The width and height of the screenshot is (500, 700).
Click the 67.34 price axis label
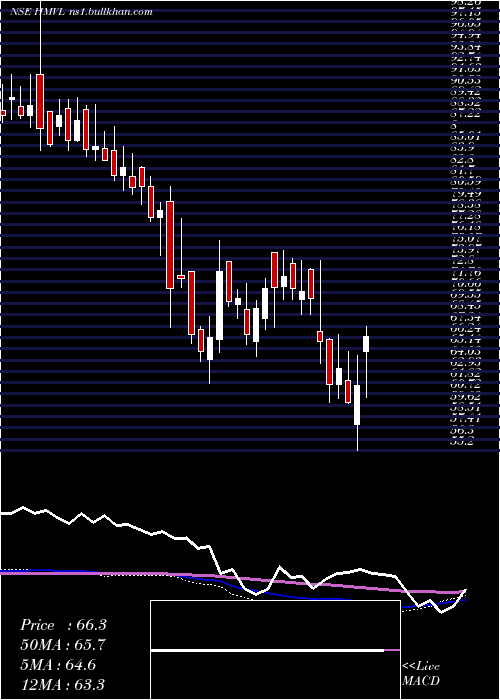(x=466, y=317)
